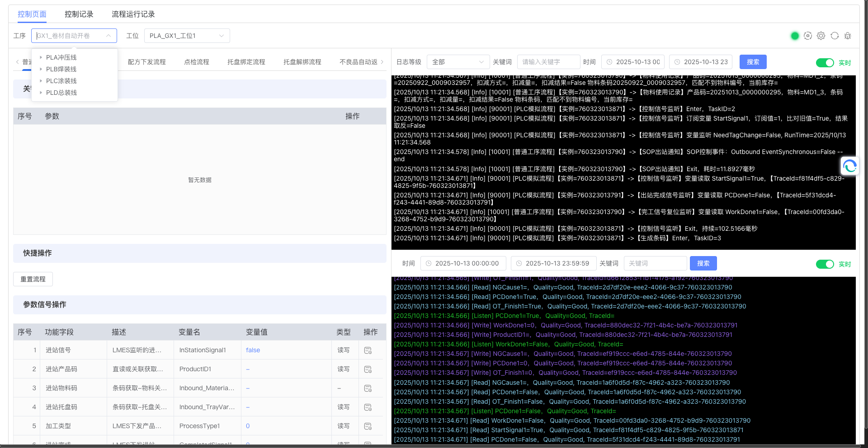Click operation icon for ProductID1 row
868x448 pixels.
368,369
